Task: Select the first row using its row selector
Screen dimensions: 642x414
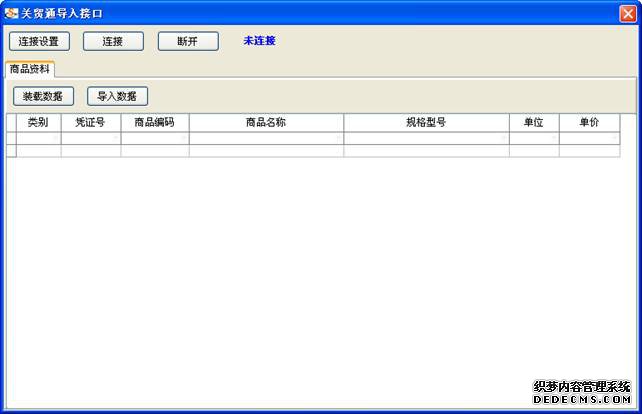Action: (x=11, y=138)
